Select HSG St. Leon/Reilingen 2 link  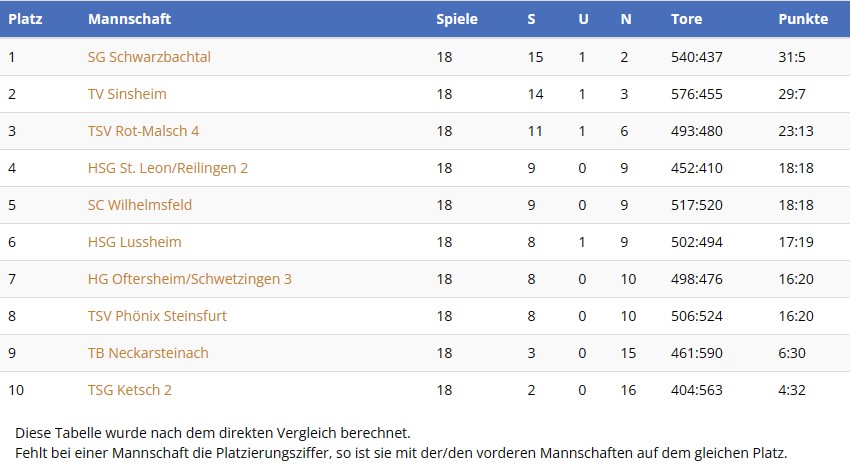click(x=167, y=168)
